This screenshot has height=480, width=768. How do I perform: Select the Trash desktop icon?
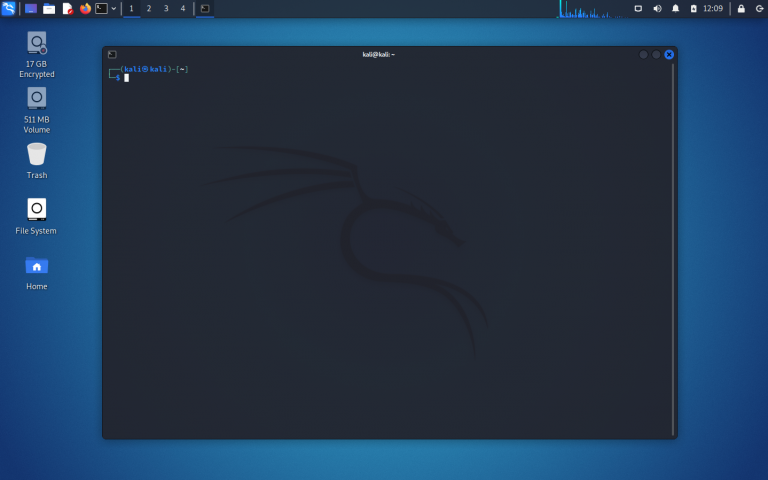[x=37, y=160]
